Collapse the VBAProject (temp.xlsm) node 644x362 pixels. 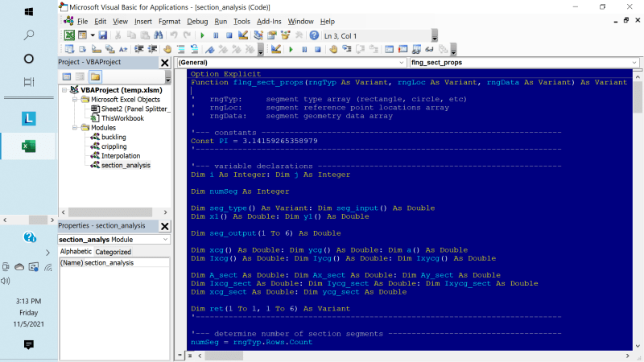tap(64, 90)
